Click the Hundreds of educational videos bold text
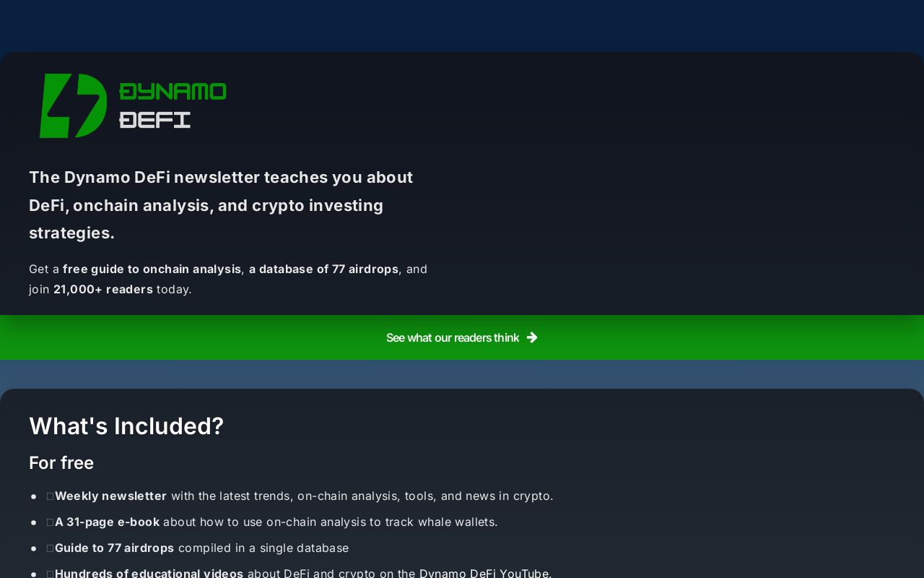The image size is (924, 578). click(149, 573)
